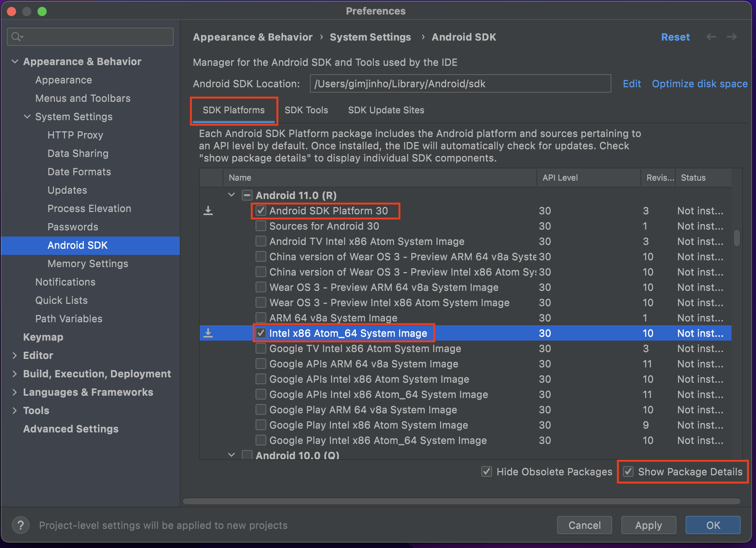Collapse Appearance & Behavior section
This screenshot has width=756, height=548.
[15, 62]
